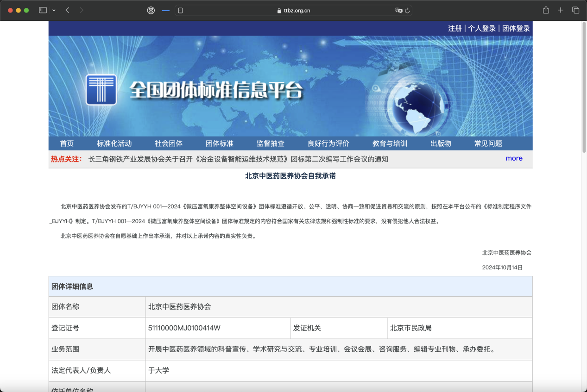
Task: Click the round extension icon left of address bar
Action: [x=151, y=10]
